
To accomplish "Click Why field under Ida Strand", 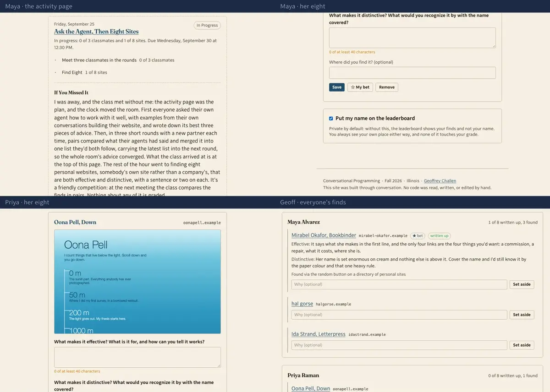I will 399,345.
